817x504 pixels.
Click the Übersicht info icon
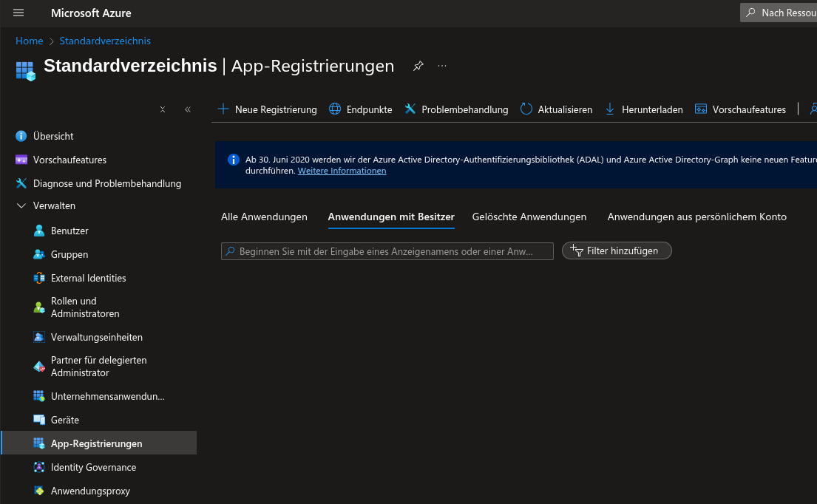[21, 136]
